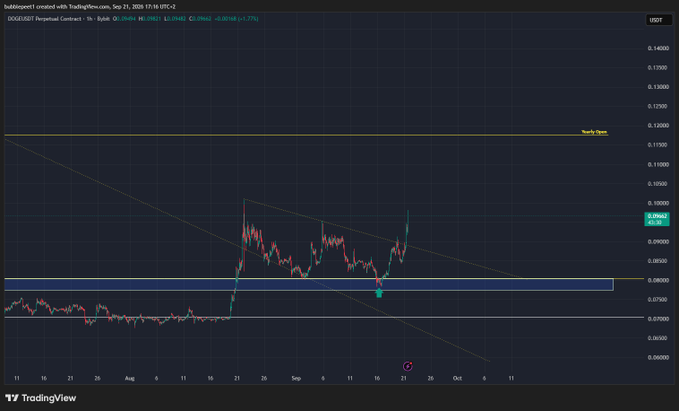679x411 pixels.
Task: Click the 0.14000 price axis label
Action: point(658,49)
